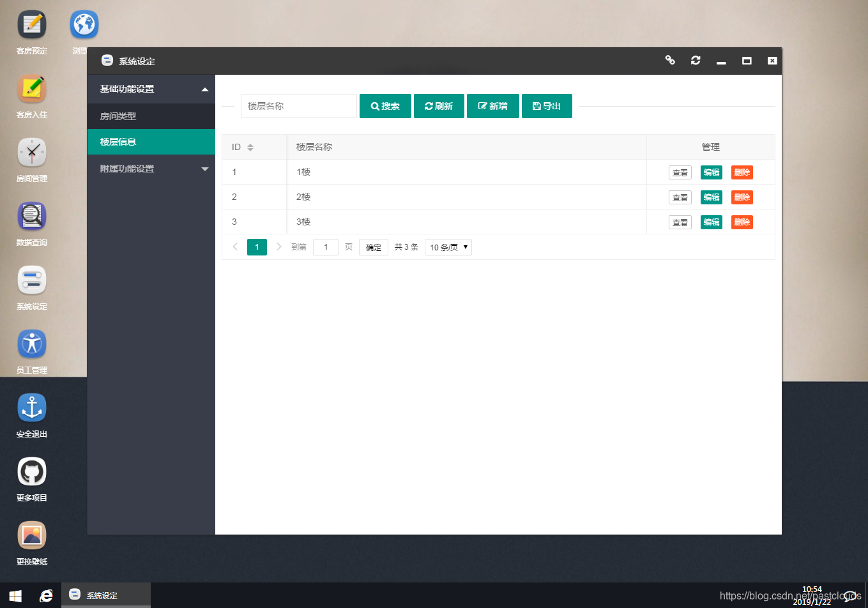The width and height of the screenshot is (868, 608).
Task: Click 删除 for the 2楼 row
Action: [x=742, y=197]
